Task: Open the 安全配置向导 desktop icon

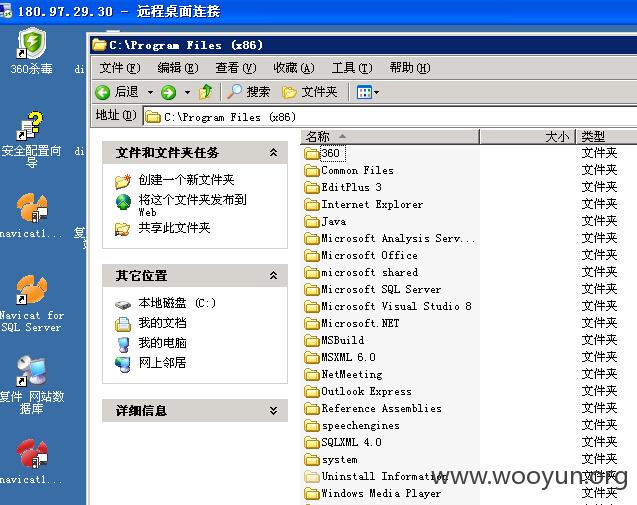Action: pyautogui.click(x=31, y=139)
